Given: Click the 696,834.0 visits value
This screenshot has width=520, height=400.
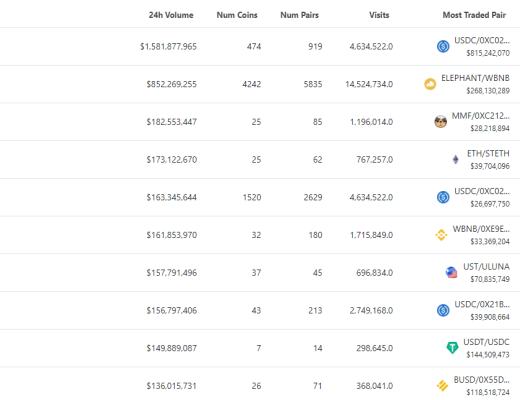Looking at the screenshot, I should tap(375, 272).
